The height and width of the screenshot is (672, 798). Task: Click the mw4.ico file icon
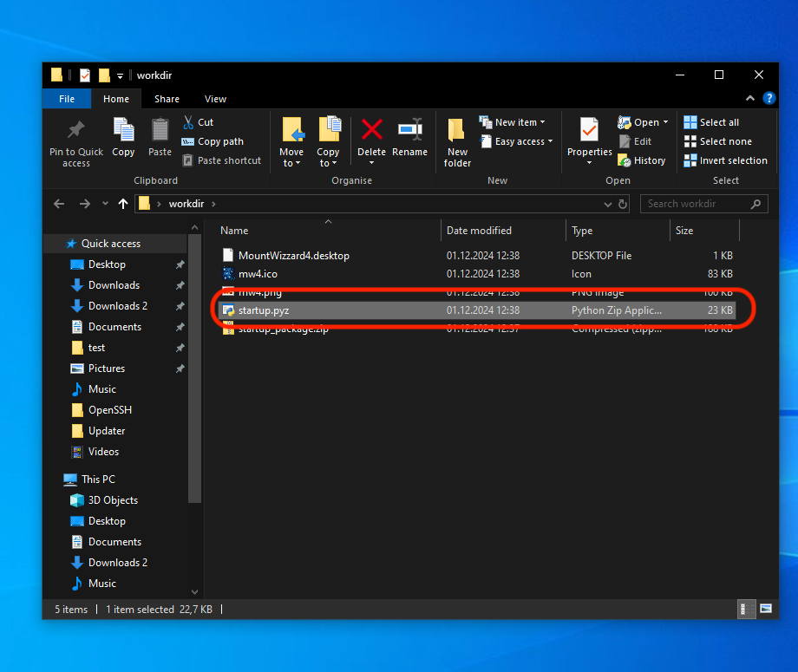[228, 274]
